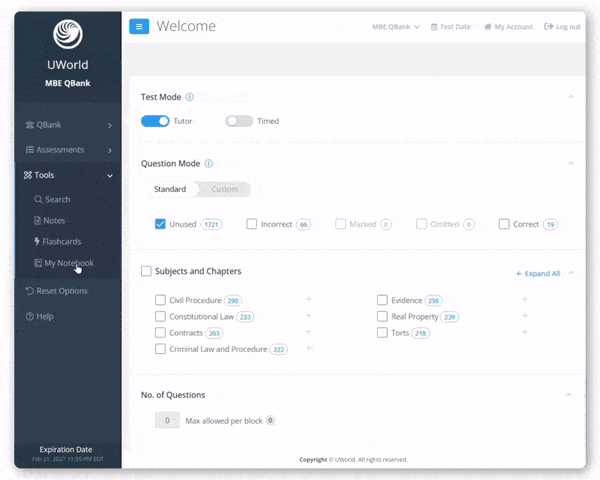Click the My Notebook book icon
The width and height of the screenshot is (600, 480).
click(38, 263)
